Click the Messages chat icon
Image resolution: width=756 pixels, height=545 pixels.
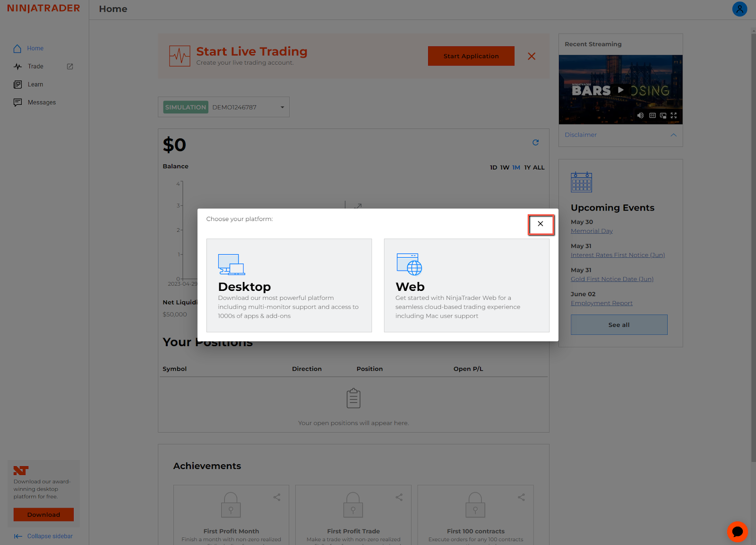click(17, 102)
